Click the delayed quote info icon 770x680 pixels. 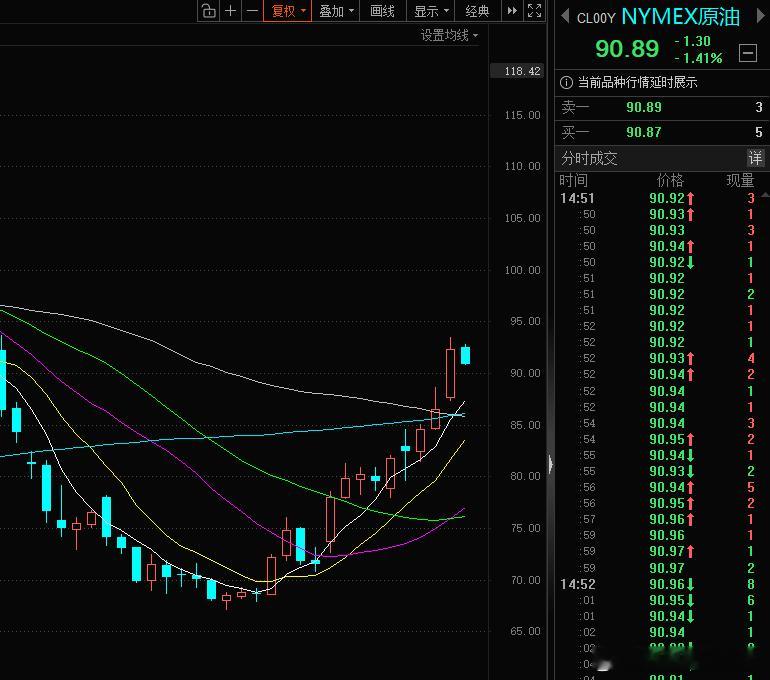566,82
